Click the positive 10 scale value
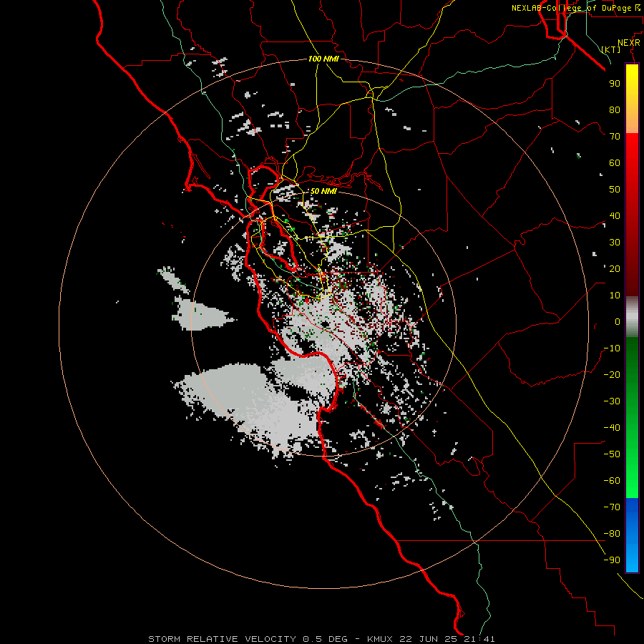Image resolution: width=644 pixels, height=644 pixels. click(615, 296)
